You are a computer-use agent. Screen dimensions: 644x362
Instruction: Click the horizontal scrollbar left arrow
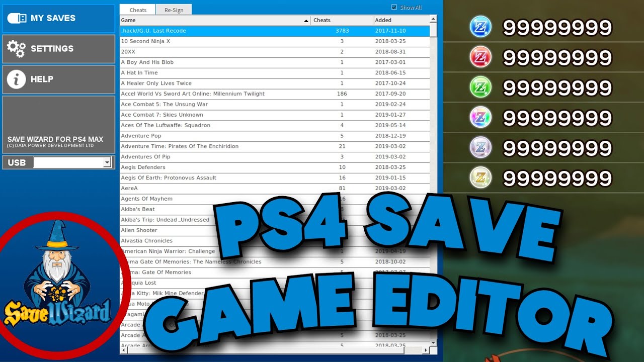(x=123, y=350)
